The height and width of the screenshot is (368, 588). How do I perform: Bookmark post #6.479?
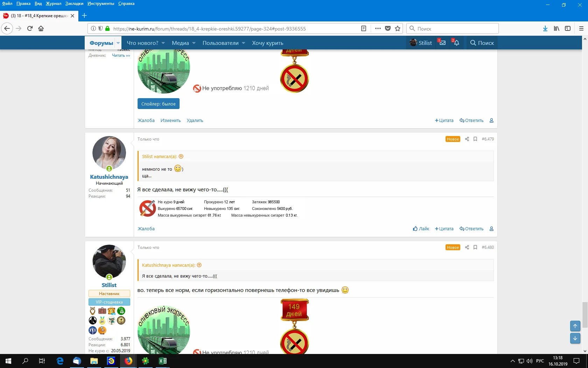[x=475, y=139]
